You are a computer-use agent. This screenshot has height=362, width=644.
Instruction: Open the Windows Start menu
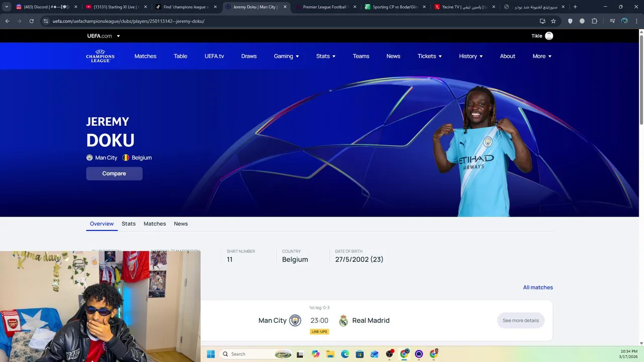click(x=211, y=354)
